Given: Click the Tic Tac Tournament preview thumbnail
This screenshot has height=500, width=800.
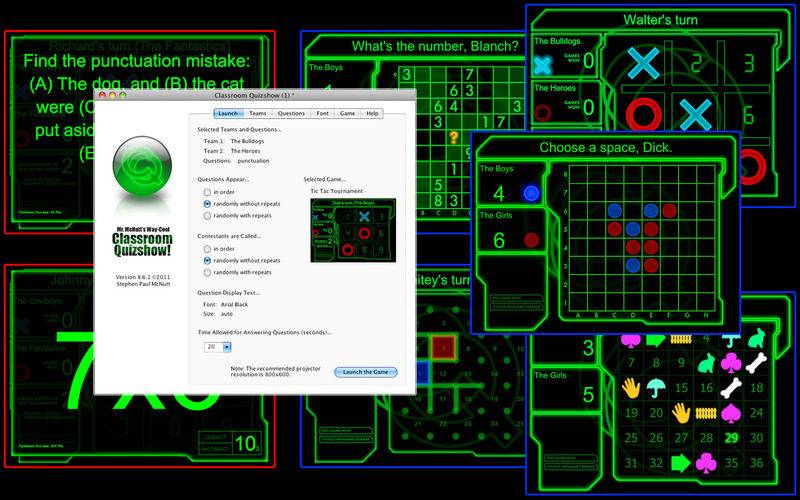Looking at the screenshot, I should 353,231.
